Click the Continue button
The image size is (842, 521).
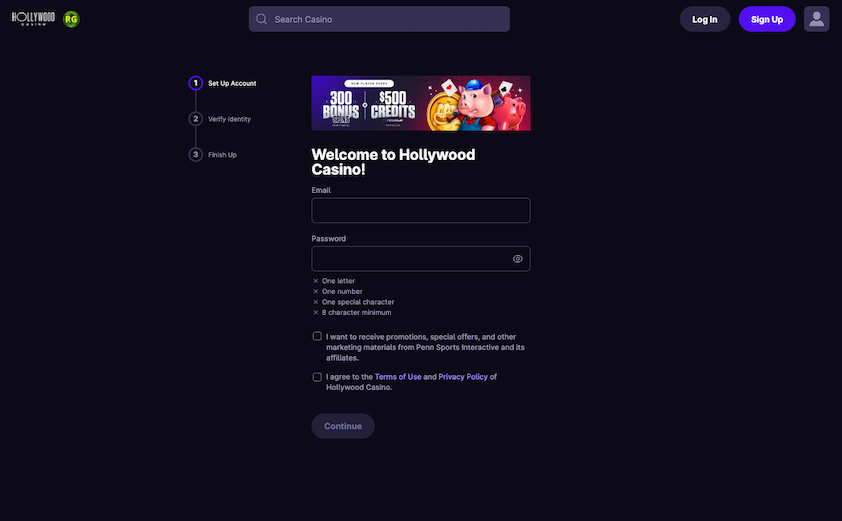343,426
